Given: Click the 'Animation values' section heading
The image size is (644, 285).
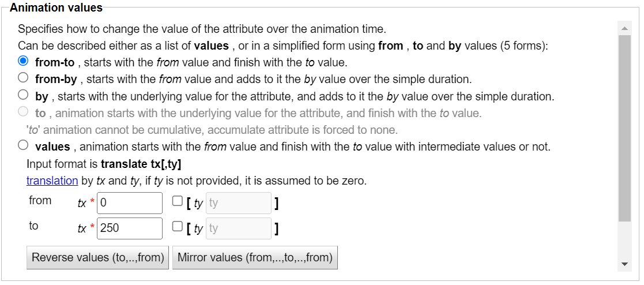Looking at the screenshot, I should 57,8.
